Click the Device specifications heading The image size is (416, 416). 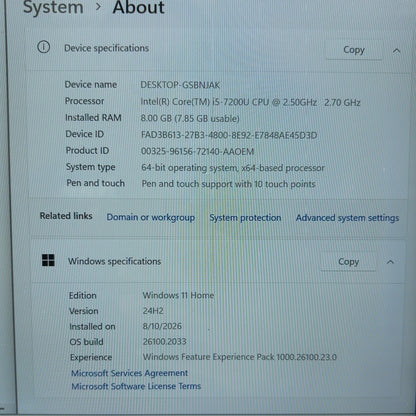pyautogui.click(x=107, y=48)
